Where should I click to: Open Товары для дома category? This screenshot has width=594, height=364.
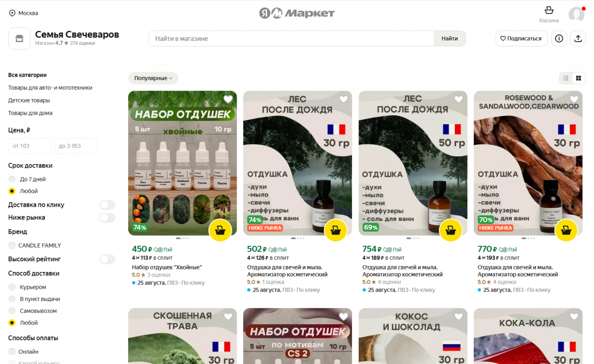[x=30, y=113]
